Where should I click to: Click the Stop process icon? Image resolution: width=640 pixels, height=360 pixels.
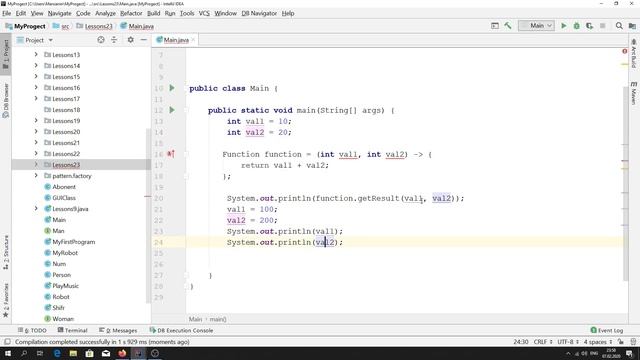(x=602, y=26)
